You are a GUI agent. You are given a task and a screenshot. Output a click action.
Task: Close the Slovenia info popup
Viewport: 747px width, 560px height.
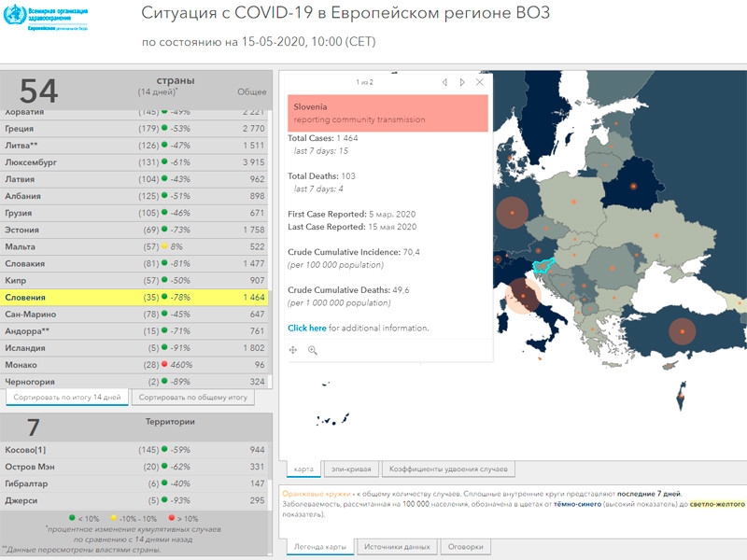[x=480, y=82]
